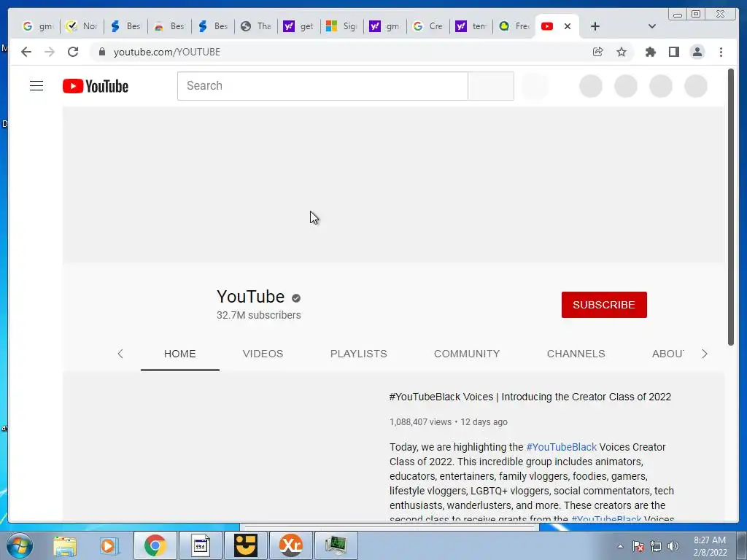Screen dimensions: 747x560
Task: Click the Chrome taskbar icon
Action: [155, 545]
